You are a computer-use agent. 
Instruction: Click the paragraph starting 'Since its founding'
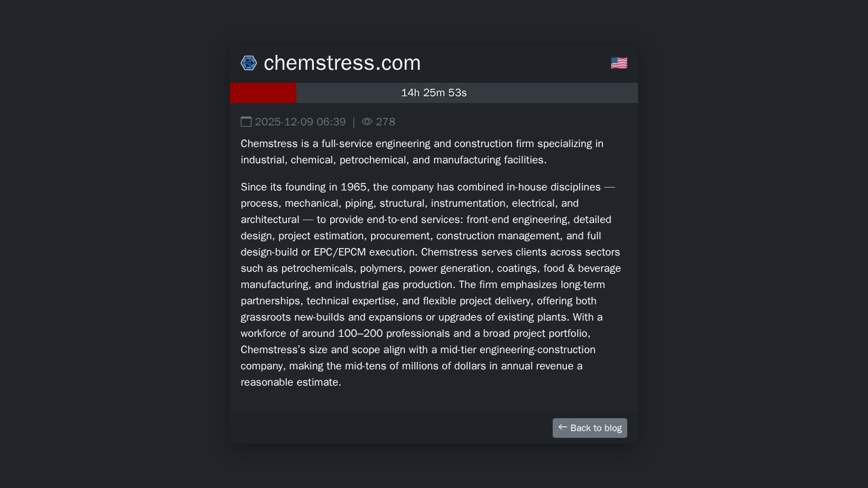pos(431,285)
